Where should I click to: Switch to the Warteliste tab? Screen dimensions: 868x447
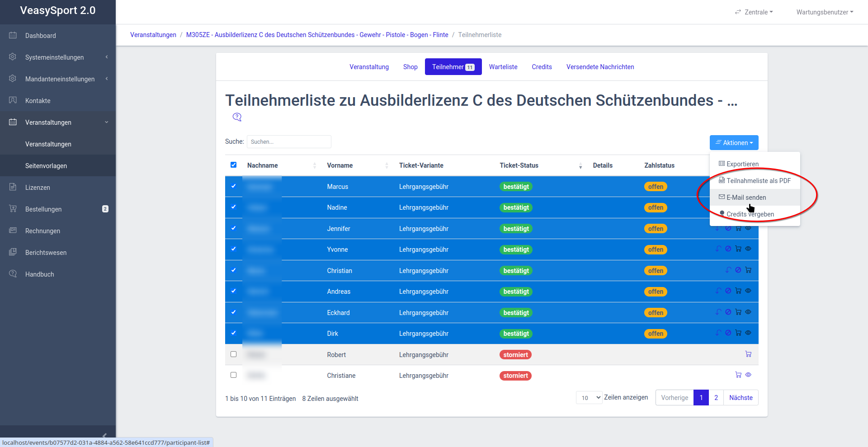click(503, 67)
